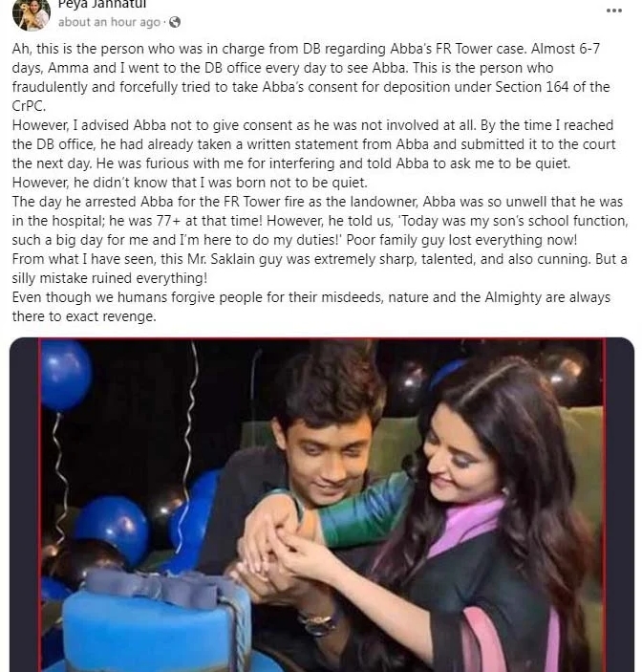This screenshot has width=642, height=672.
Task: Click the pink scarf in the photo
Action: click(462, 531)
